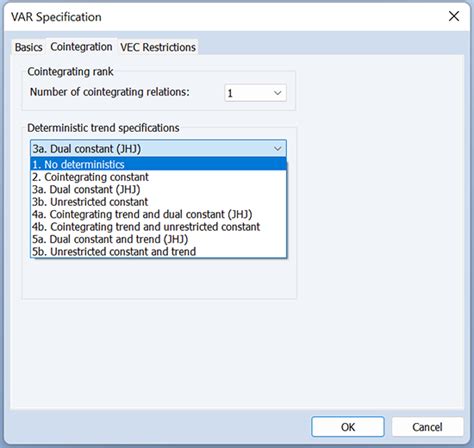Choose '5a. Dual constant and trend (JHJ)'

158,239
